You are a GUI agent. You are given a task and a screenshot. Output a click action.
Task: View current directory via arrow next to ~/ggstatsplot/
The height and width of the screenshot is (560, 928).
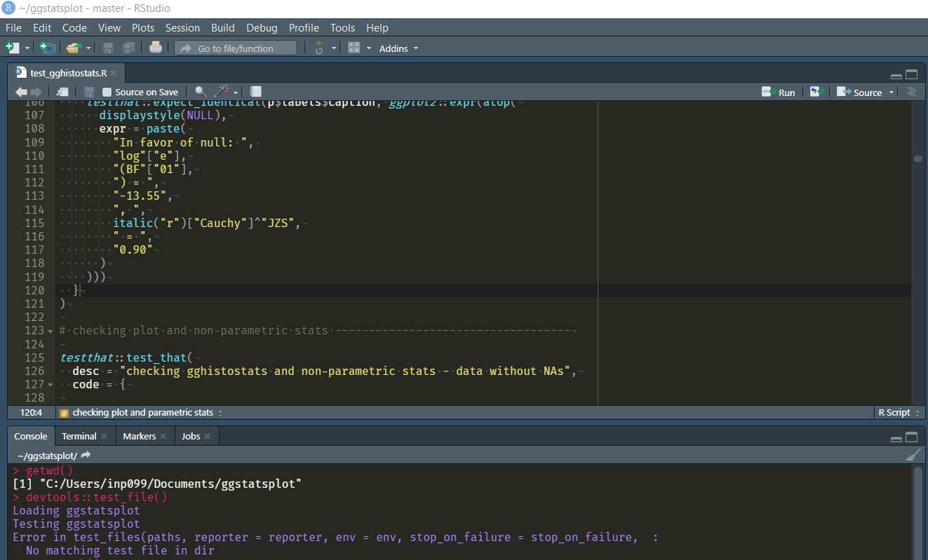point(86,455)
